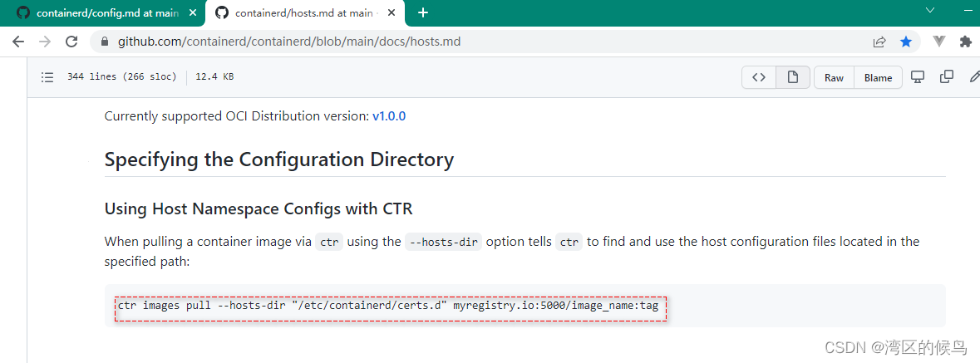Select the containerd/hosts.md tab
The image size is (980, 363).
pyautogui.click(x=305, y=13)
